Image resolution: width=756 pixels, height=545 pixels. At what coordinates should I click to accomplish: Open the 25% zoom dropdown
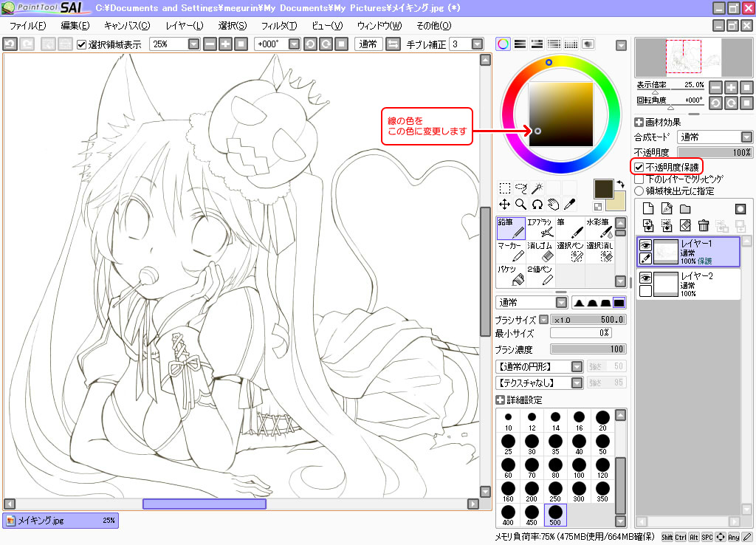(x=194, y=44)
